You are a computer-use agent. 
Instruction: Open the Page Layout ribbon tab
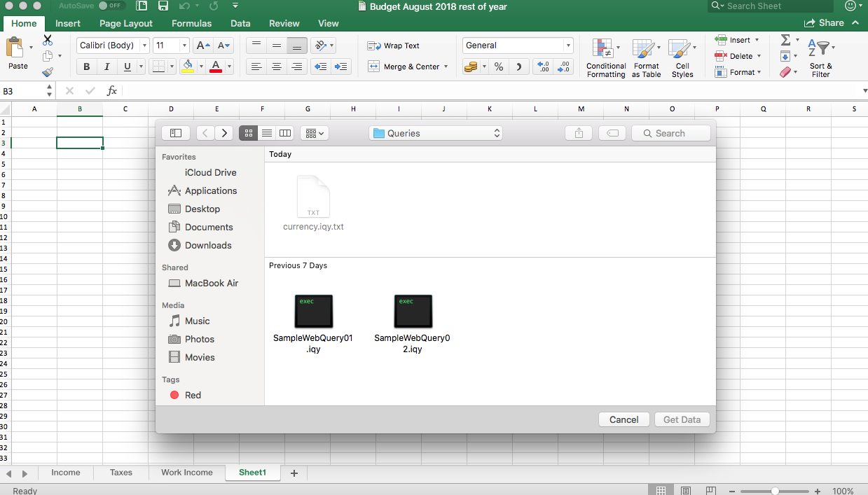coord(126,23)
